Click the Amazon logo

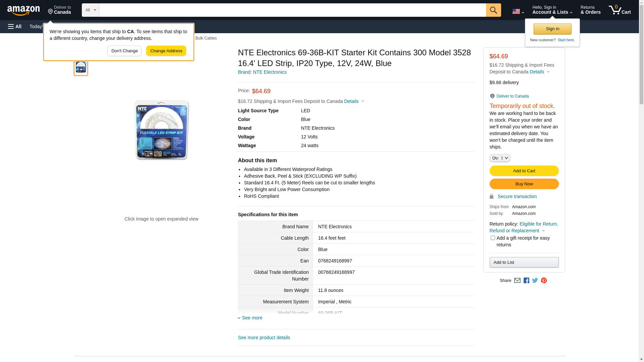coord(23,10)
